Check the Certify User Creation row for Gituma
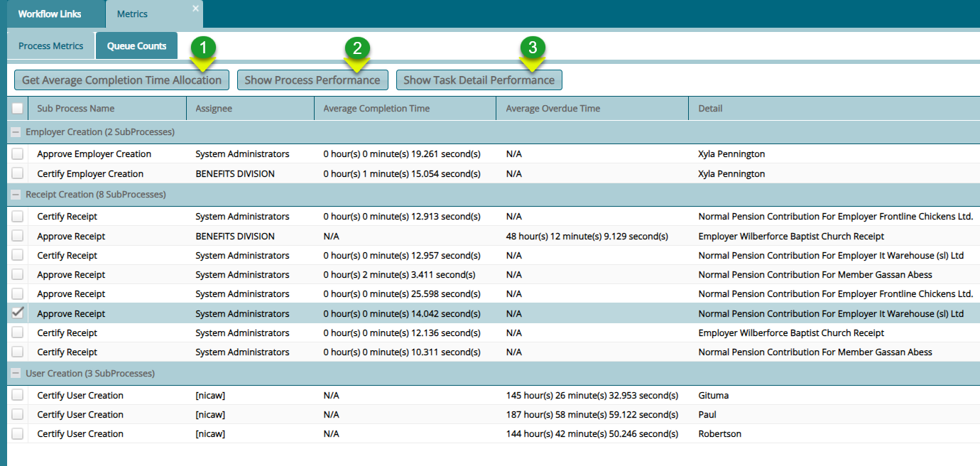 click(17, 395)
